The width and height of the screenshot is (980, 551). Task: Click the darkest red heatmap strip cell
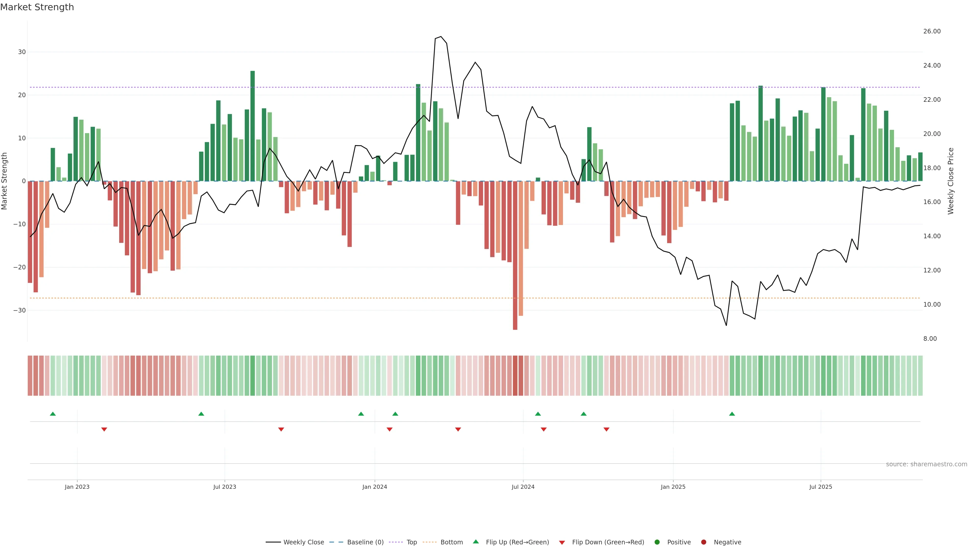515,376
